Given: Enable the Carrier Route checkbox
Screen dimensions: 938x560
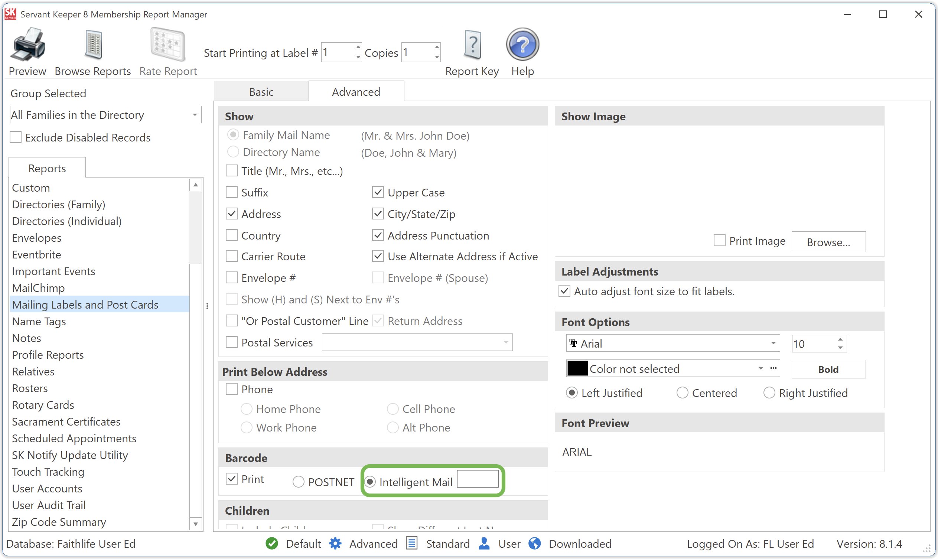Looking at the screenshot, I should (231, 257).
